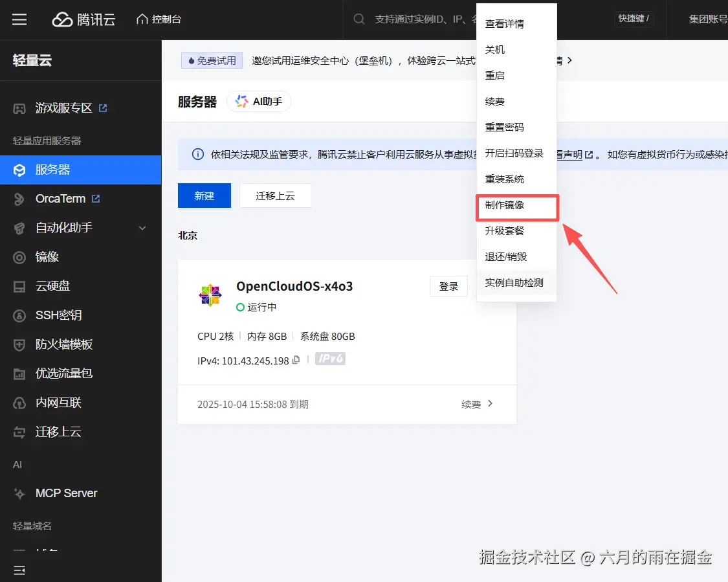Click the 免费试用 badge
Image resolution: width=728 pixels, height=582 pixels.
[x=212, y=61]
